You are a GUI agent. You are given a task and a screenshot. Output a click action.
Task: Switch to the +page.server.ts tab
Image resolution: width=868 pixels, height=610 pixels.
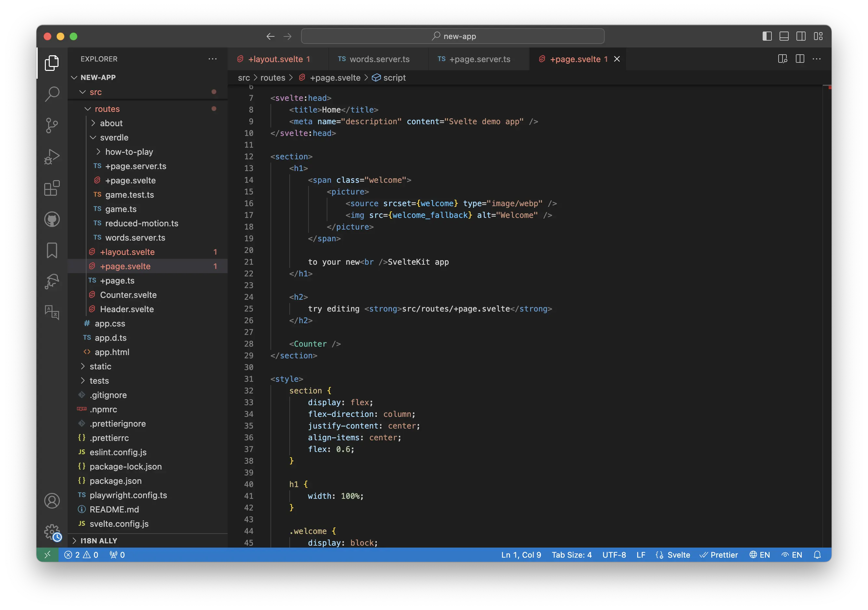click(x=479, y=59)
